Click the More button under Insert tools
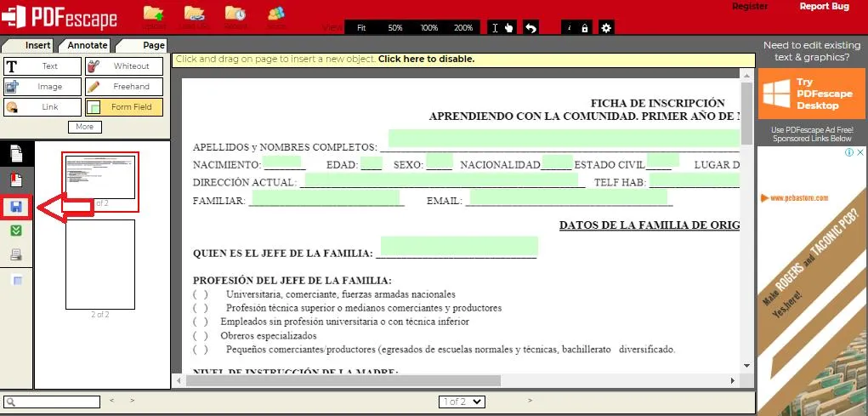Screen dimensions: 868x416 (85, 127)
